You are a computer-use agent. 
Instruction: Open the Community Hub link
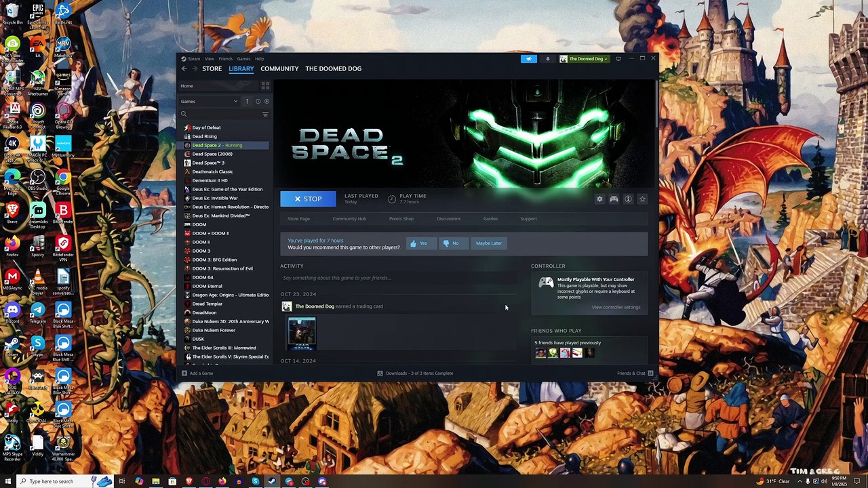click(349, 219)
